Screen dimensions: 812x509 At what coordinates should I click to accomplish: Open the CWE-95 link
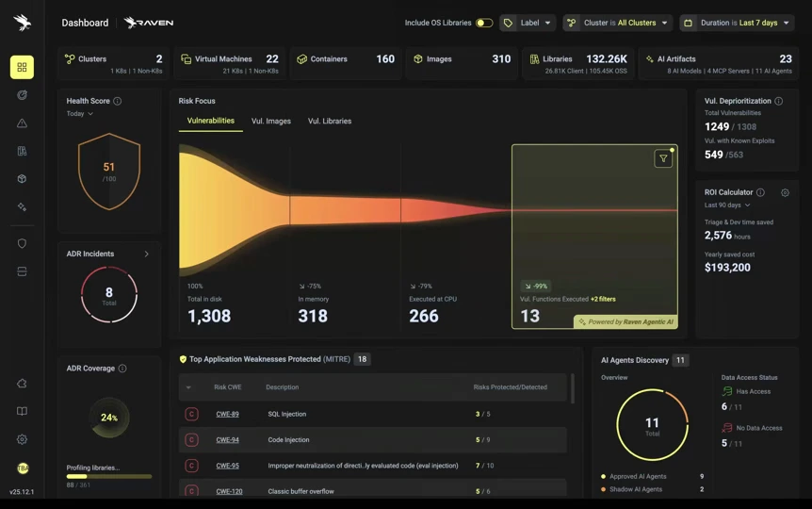pos(227,466)
